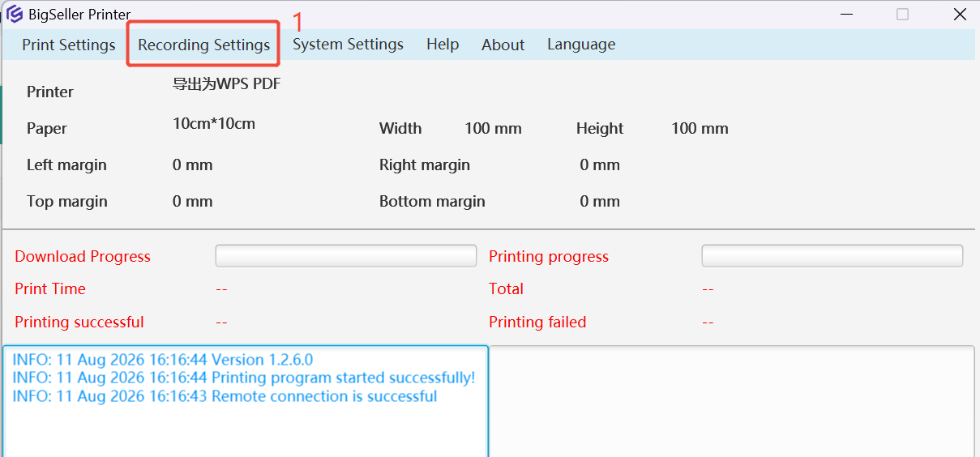This screenshot has width=980, height=457.
Task: Click the Printing failed '--' value
Action: (x=708, y=322)
